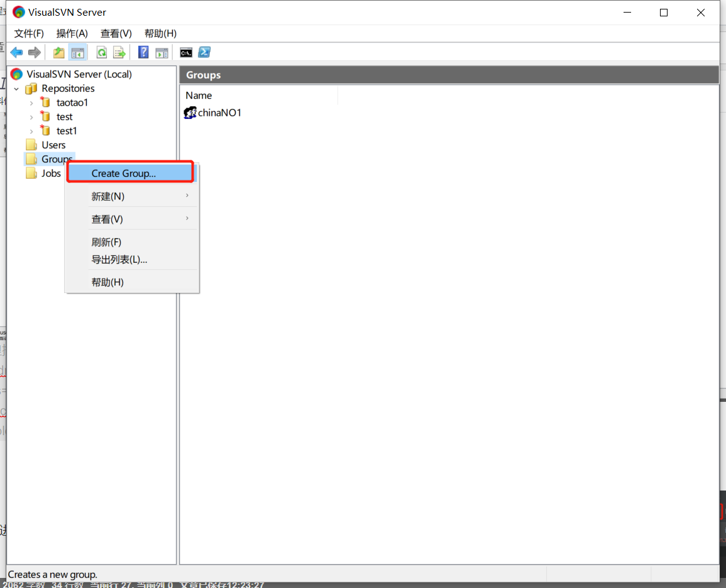
Task: Select the chinaNO1 group name
Action: click(x=219, y=113)
